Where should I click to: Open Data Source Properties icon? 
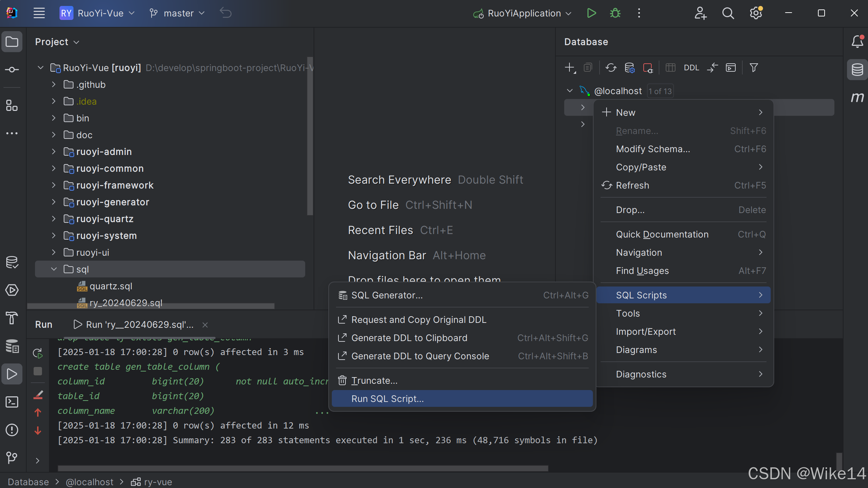point(630,68)
